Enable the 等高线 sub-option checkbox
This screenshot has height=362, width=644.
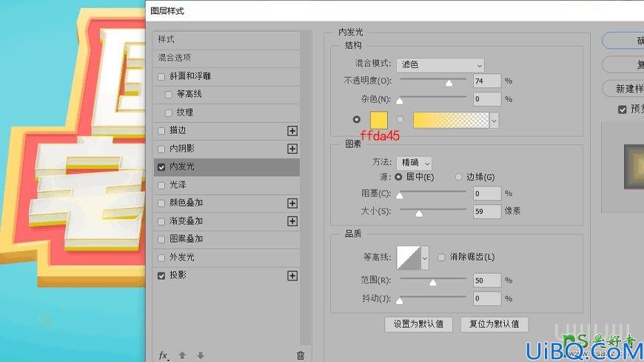[x=168, y=95]
